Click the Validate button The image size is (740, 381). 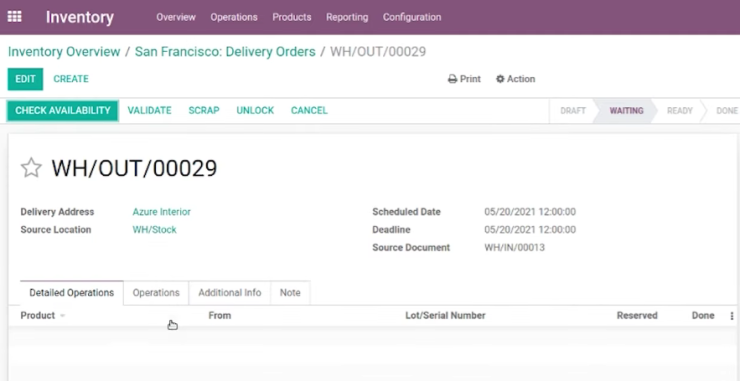point(150,110)
